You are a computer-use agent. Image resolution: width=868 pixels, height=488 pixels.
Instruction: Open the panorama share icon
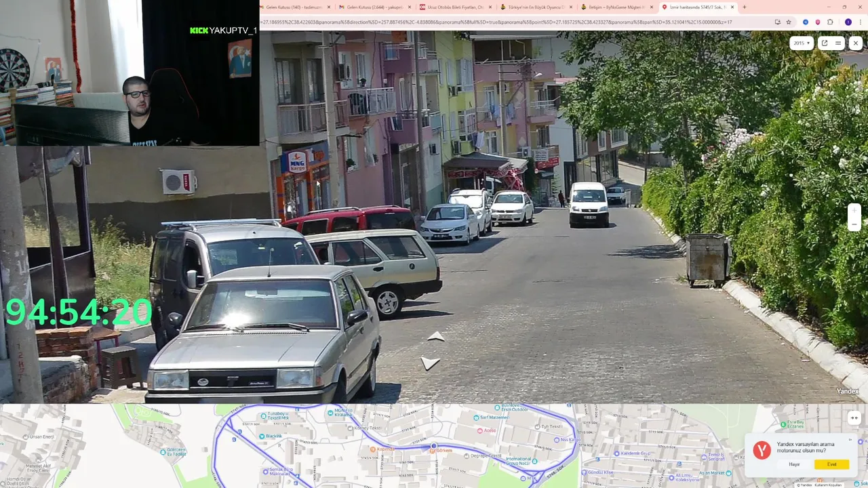[x=825, y=43]
